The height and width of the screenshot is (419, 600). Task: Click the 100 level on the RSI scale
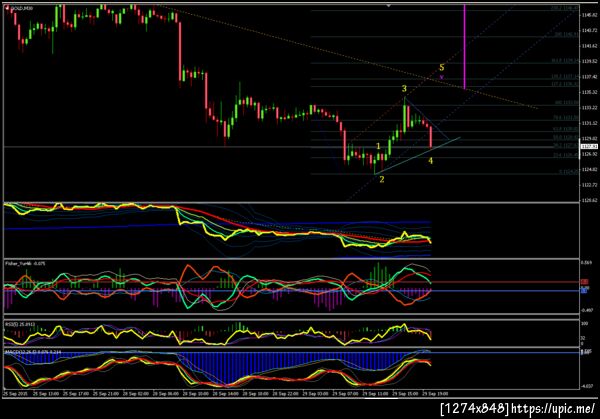tap(585, 324)
